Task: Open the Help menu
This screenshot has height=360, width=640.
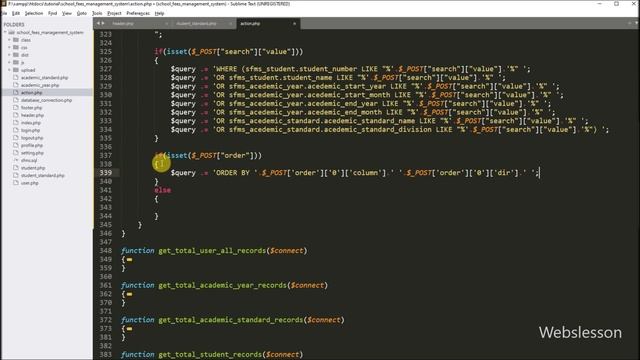Action: [x=159, y=13]
